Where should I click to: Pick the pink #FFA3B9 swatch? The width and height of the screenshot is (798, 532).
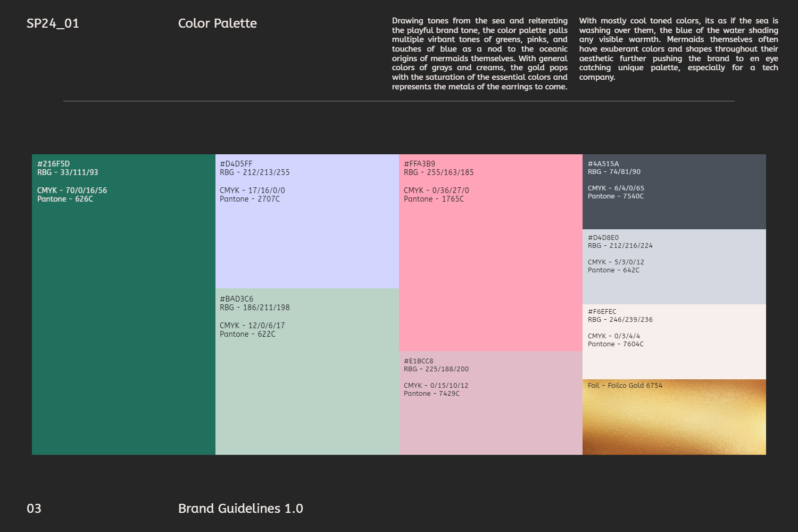click(491, 253)
